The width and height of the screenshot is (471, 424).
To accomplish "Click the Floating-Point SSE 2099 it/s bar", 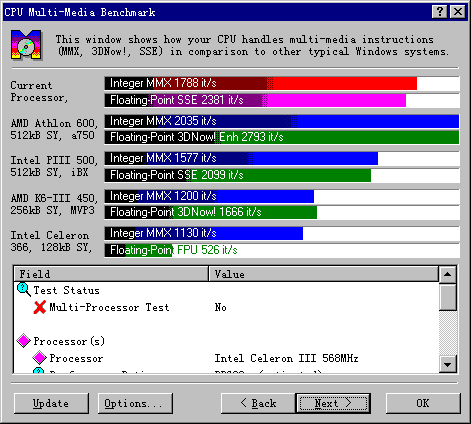I will [x=238, y=175].
